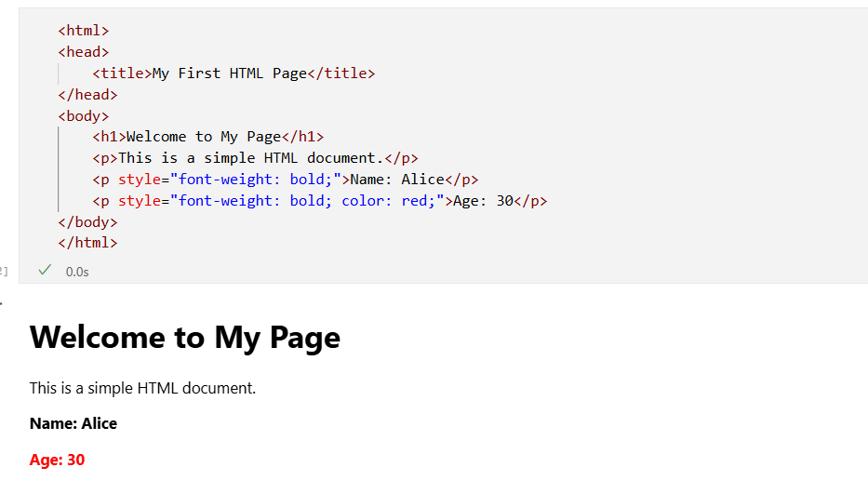
Task: Place cursor on opening <html> tag
Action: pyautogui.click(x=83, y=31)
